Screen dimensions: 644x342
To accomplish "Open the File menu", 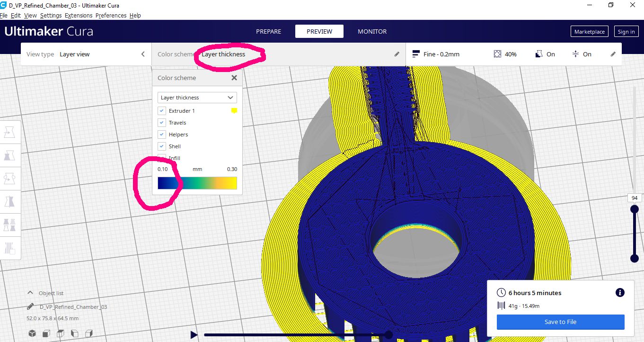I will click(x=4, y=16).
